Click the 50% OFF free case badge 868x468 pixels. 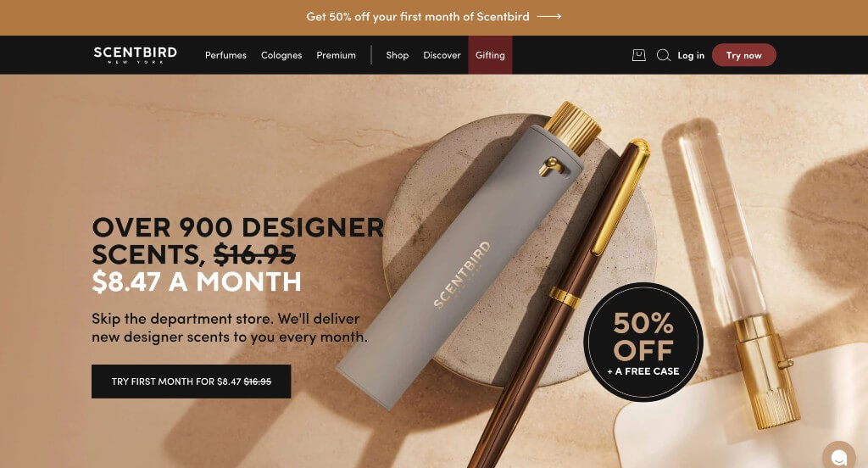[643, 342]
